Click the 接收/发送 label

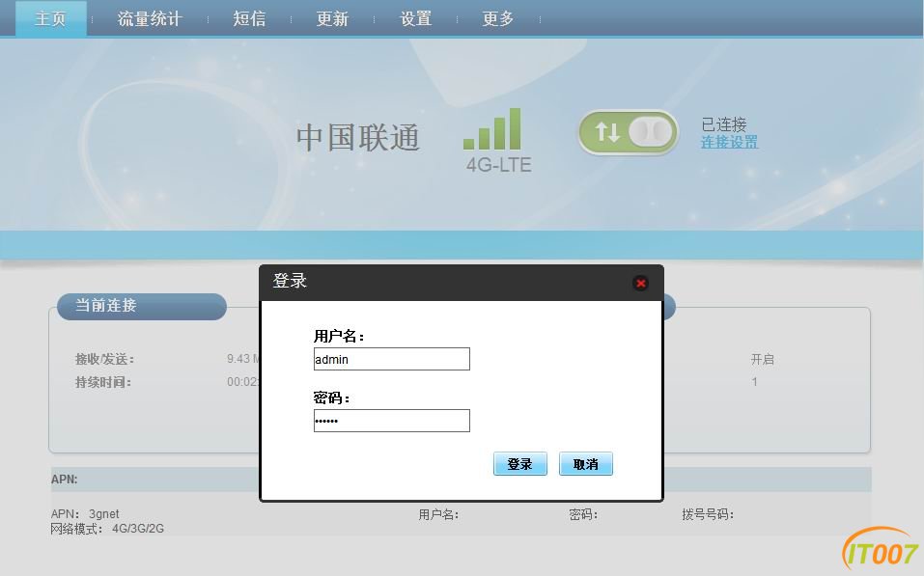tap(104, 359)
